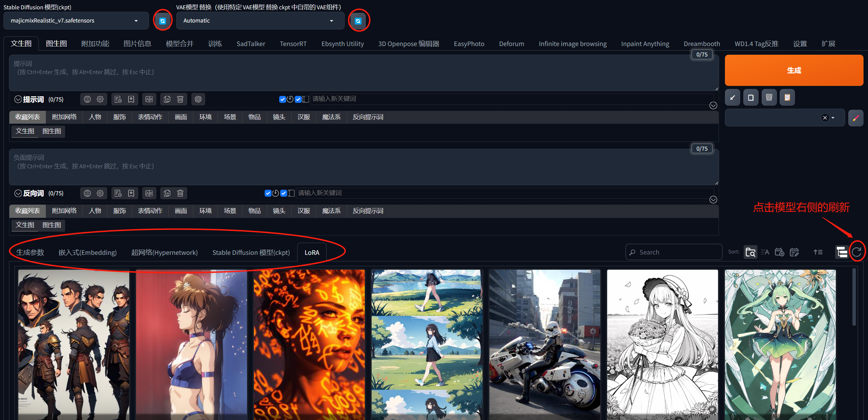Toggle ascending sort order icon
Viewport: 868px width, 420px height.
(x=818, y=252)
